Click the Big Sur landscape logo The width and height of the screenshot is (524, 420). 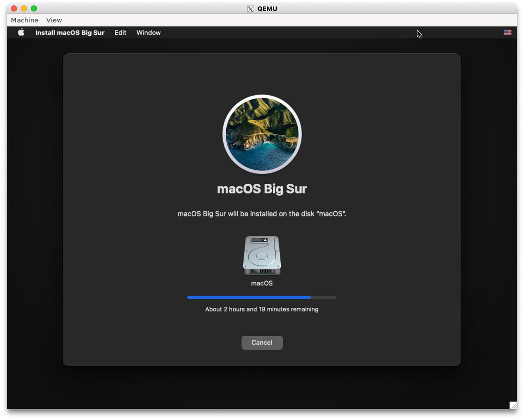tap(262, 134)
